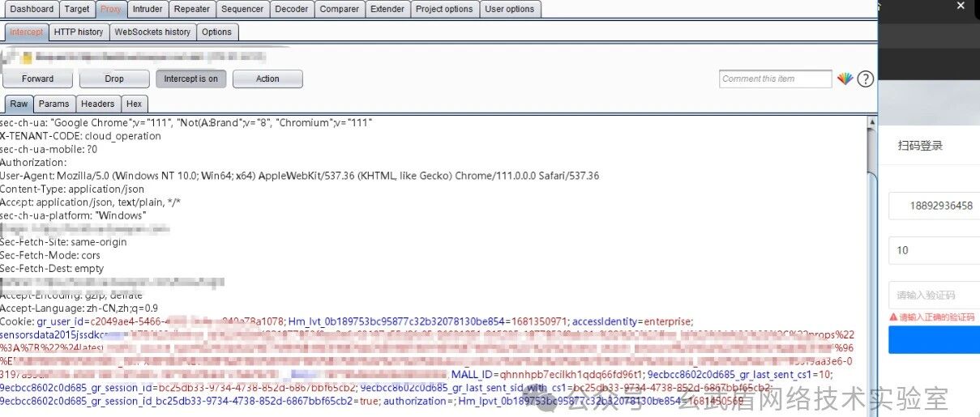Click the Accept-Language header line

(79, 308)
